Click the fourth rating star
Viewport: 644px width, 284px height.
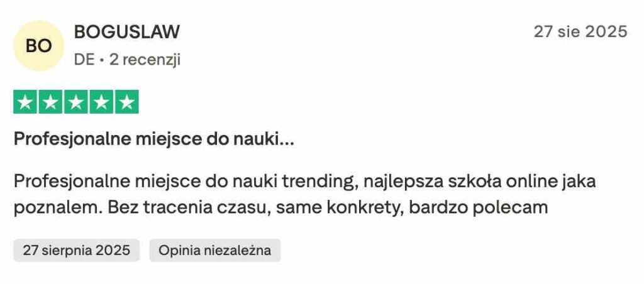coord(101,102)
